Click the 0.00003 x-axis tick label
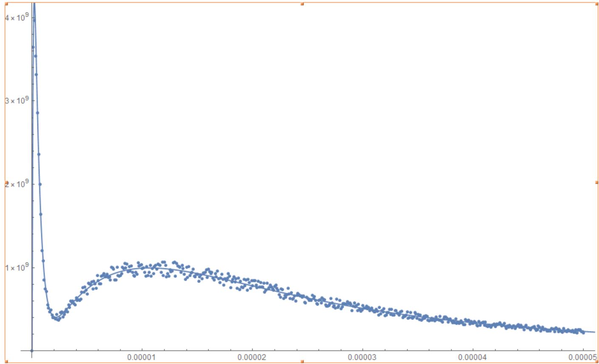This screenshot has height=364, width=599. pyautogui.click(x=362, y=358)
